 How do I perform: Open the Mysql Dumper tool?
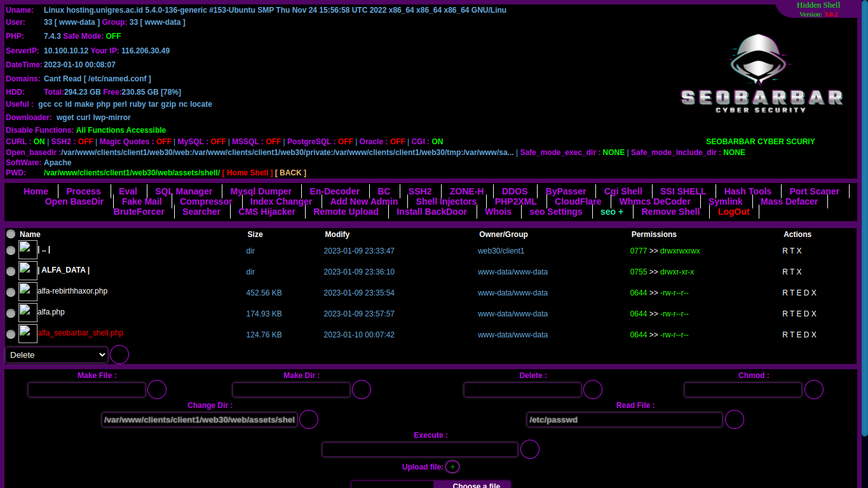pyautogui.click(x=261, y=191)
